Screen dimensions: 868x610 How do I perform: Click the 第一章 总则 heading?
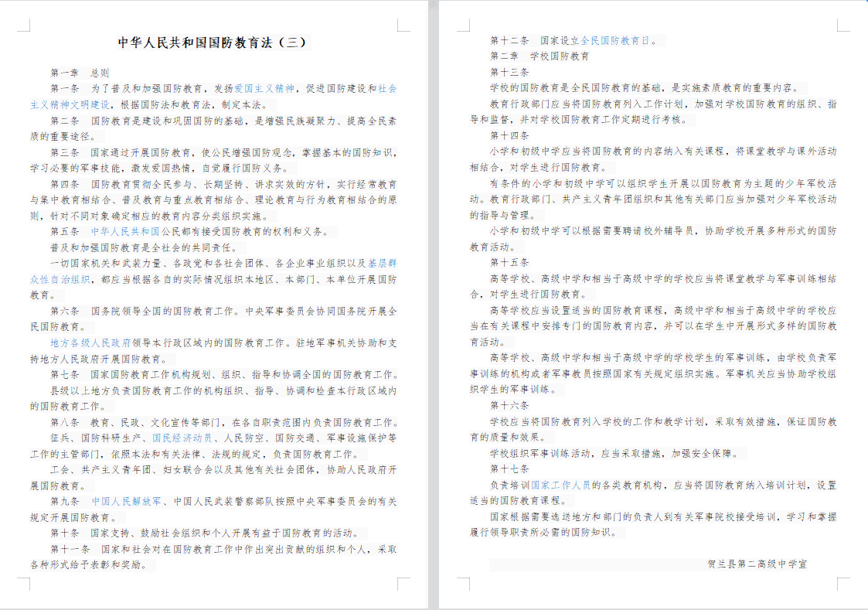pyautogui.click(x=80, y=73)
